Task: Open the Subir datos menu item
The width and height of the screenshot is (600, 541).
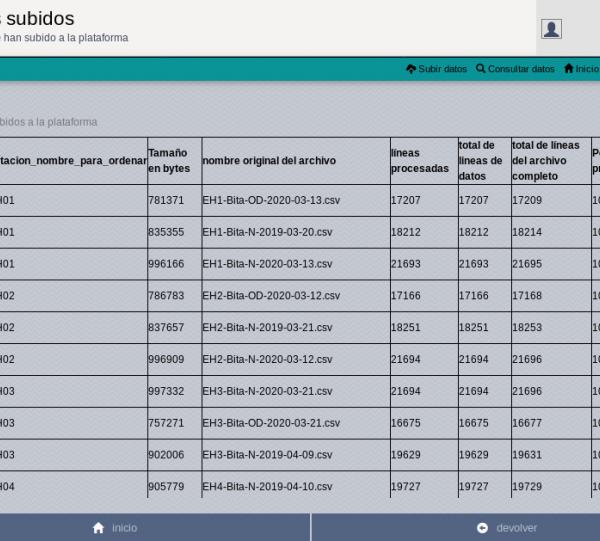Action: 441,69
